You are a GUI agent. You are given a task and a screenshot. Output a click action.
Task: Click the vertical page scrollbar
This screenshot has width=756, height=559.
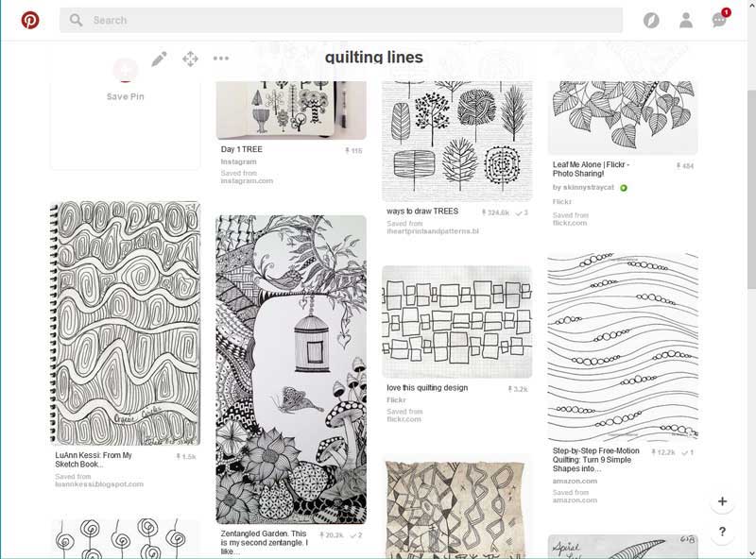(749, 283)
